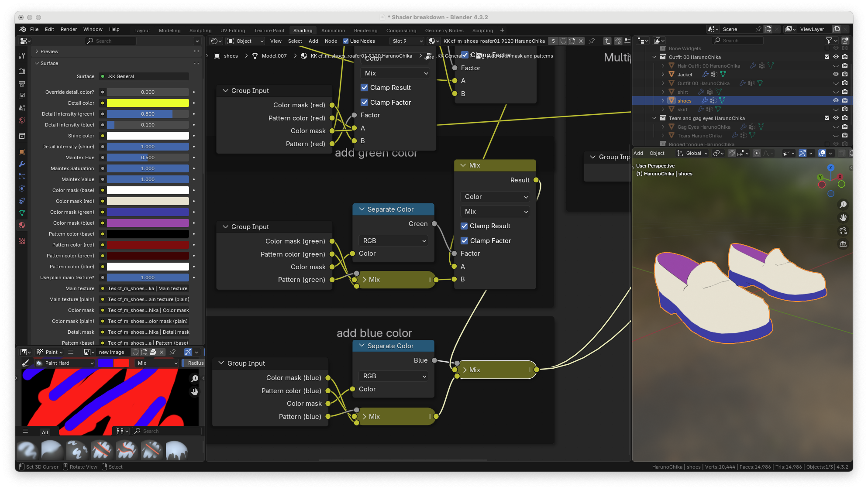Click the pan hand icon in viewport
Image resolution: width=868 pixels, height=490 pixels.
[x=843, y=217]
